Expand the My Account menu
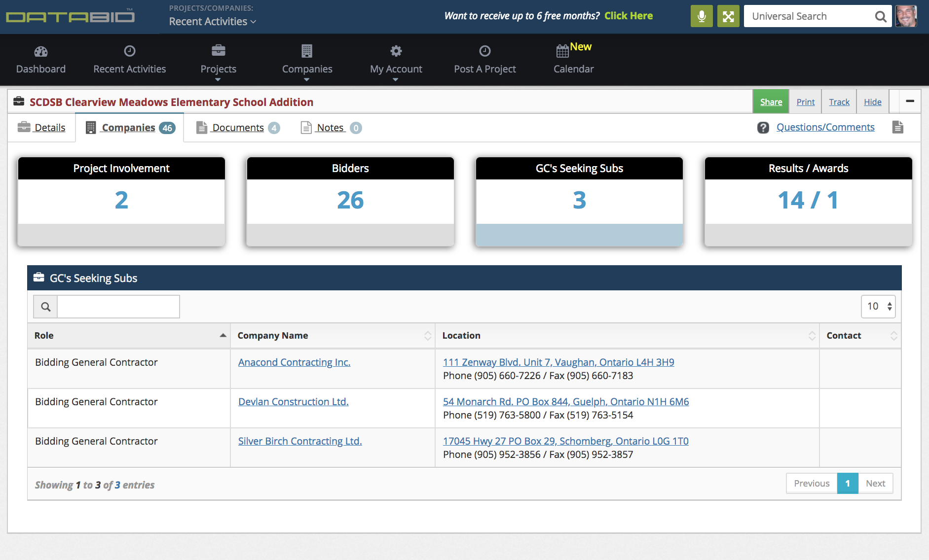929x560 pixels. click(x=396, y=62)
